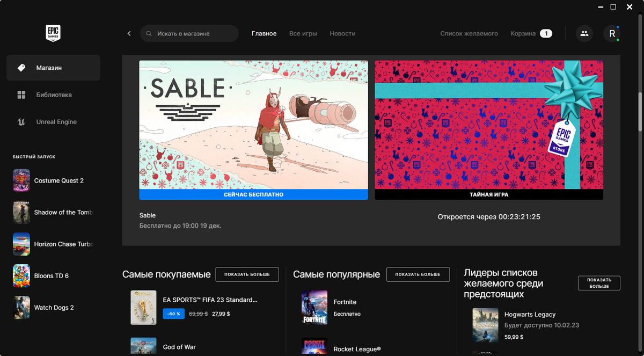Open the Sable free game artwork
Image resolution: width=644 pixels, height=356 pixels.
tap(253, 125)
